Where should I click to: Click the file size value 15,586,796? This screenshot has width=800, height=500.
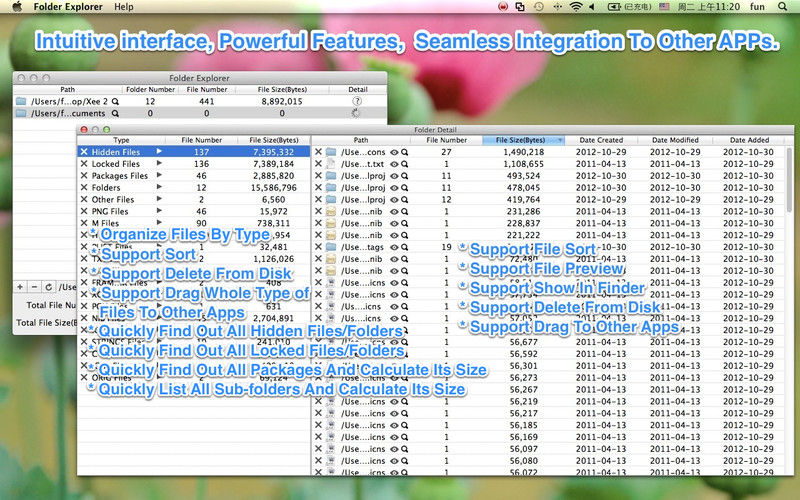[273, 187]
